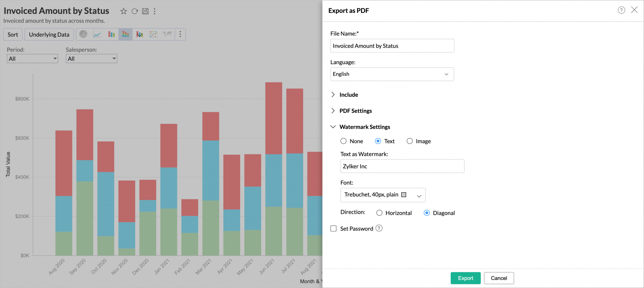This screenshot has height=288, width=644.
Task: Select the world map chart icon
Action: [167, 34]
